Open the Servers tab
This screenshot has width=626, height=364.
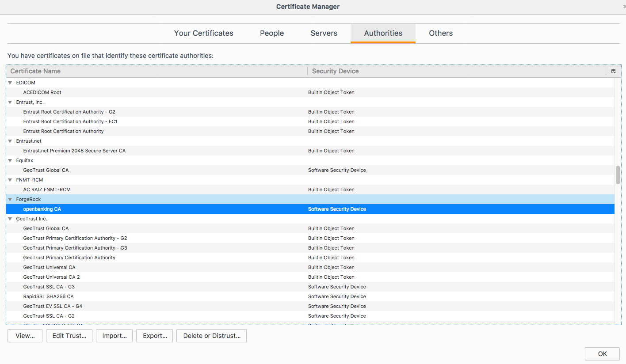324,33
